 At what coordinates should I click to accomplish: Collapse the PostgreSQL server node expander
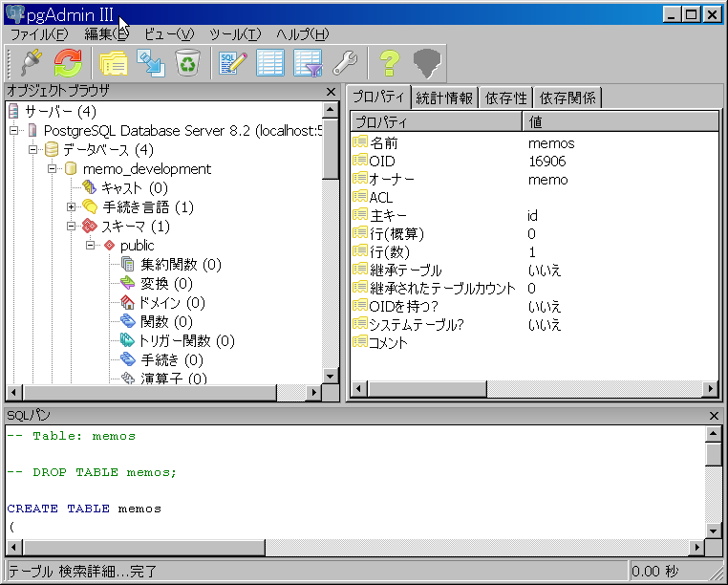(x=14, y=131)
